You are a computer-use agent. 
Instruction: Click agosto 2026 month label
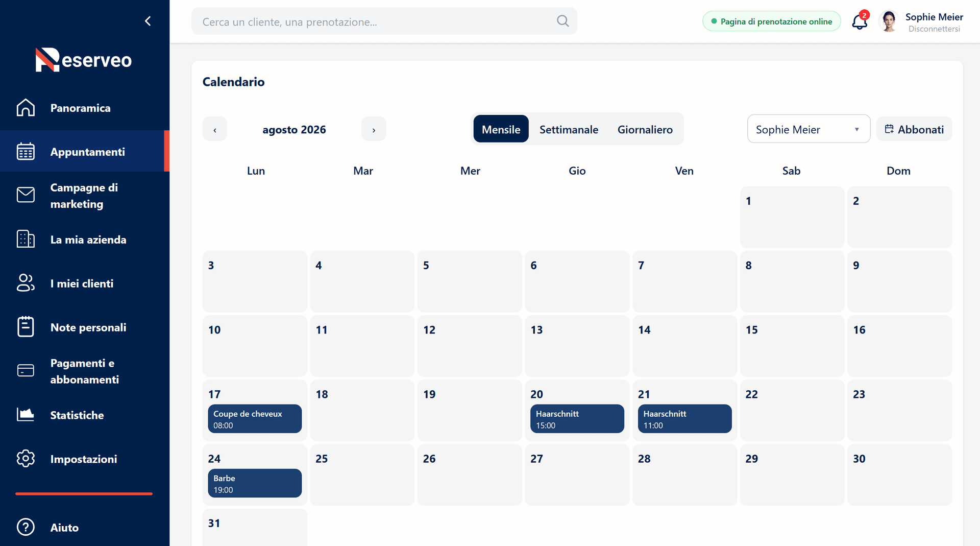pos(294,130)
